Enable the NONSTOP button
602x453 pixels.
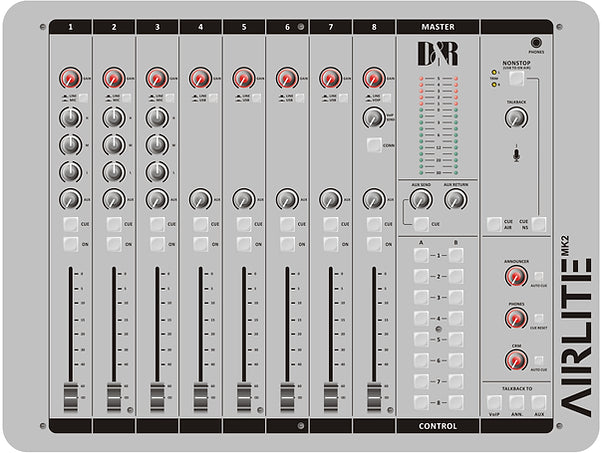516,78
